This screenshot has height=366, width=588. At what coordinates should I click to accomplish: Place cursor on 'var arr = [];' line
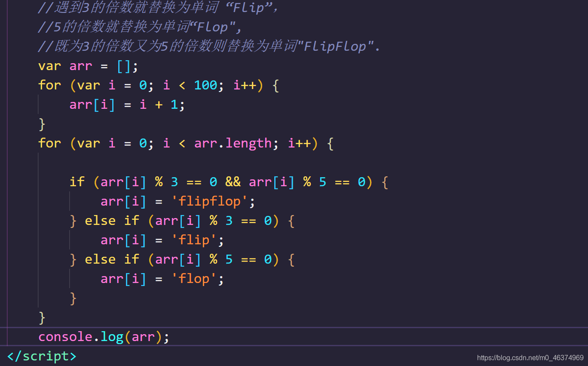point(88,66)
